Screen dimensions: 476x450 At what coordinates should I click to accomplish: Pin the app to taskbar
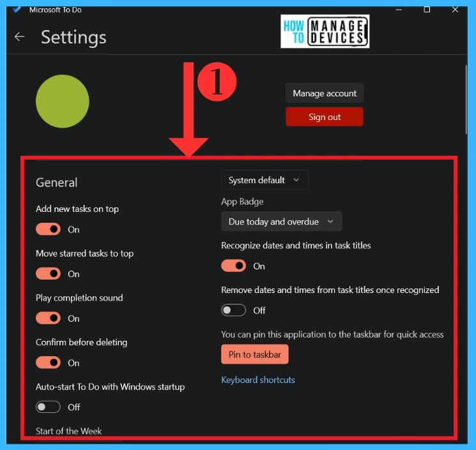[x=255, y=354]
